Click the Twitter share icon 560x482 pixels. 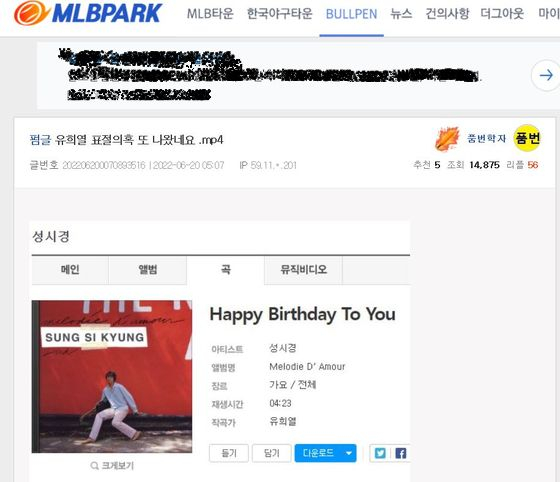pos(380,453)
